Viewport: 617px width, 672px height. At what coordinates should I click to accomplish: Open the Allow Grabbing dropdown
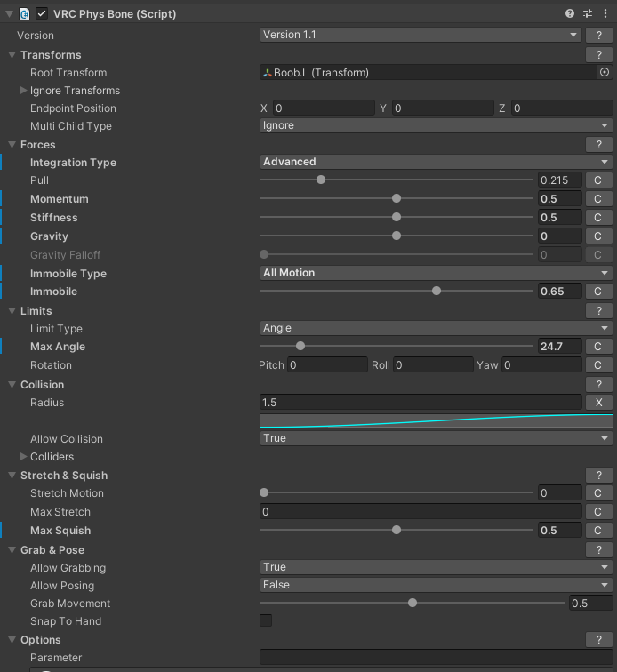(436, 567)
